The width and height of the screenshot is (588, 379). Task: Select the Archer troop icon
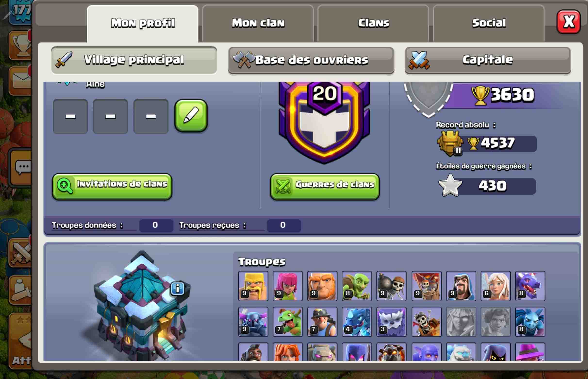[x=288, y=286]
